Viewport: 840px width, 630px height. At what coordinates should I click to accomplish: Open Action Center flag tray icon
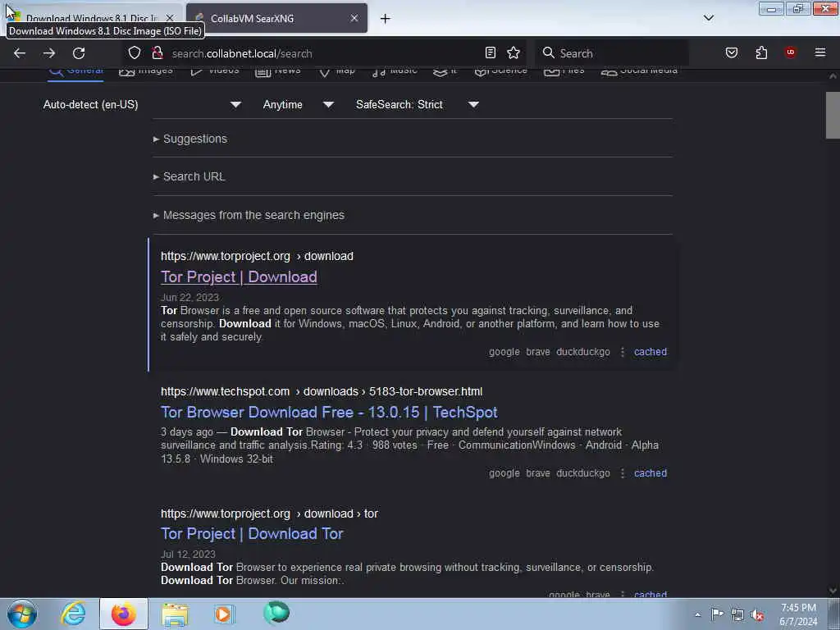pos(717,614)
